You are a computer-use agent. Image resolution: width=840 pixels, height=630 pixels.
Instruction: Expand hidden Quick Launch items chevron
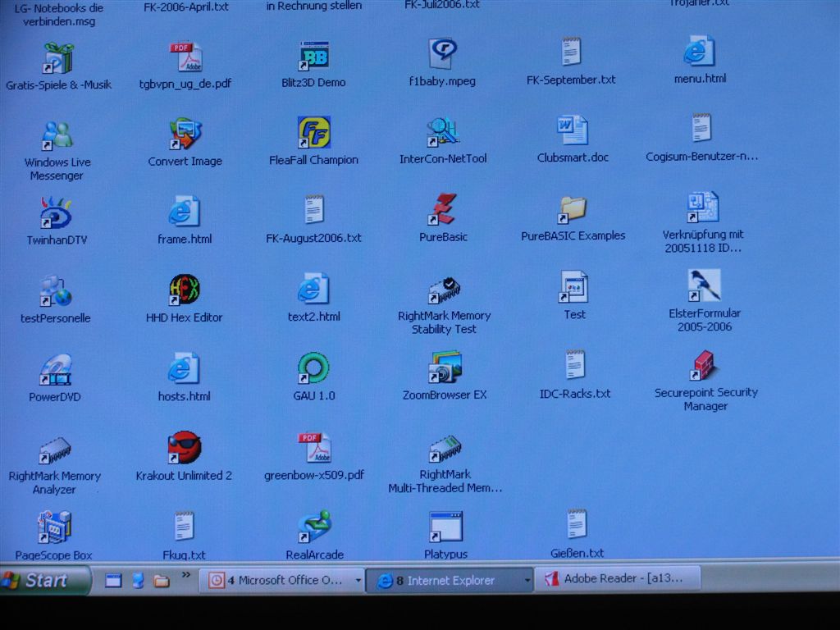tap(186, 575)
